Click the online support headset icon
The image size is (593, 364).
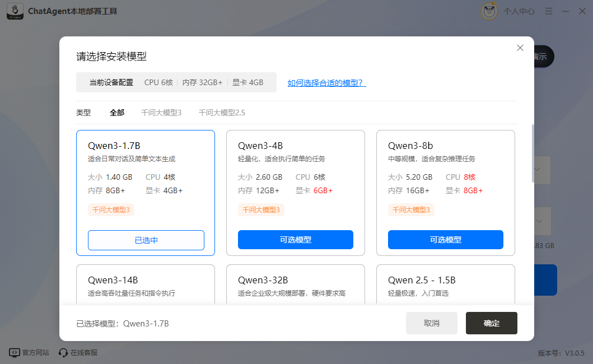click(63, 353)
